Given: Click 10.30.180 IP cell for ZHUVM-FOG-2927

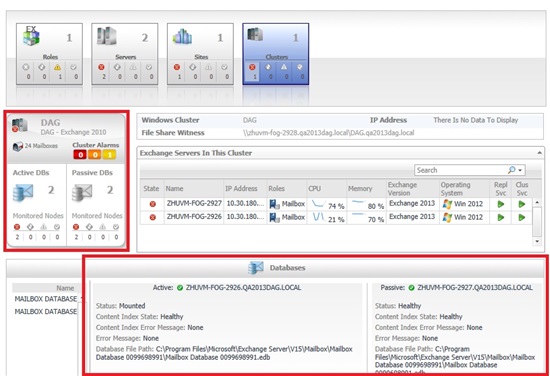Looking at the screenshot, I should pos(245,203).
